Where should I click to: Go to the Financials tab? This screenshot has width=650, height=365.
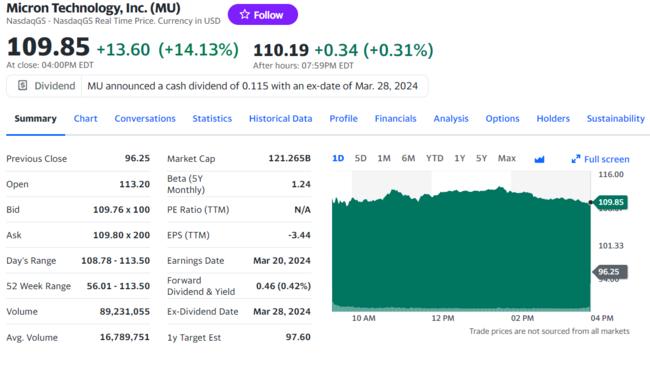(x=395, y=119)
